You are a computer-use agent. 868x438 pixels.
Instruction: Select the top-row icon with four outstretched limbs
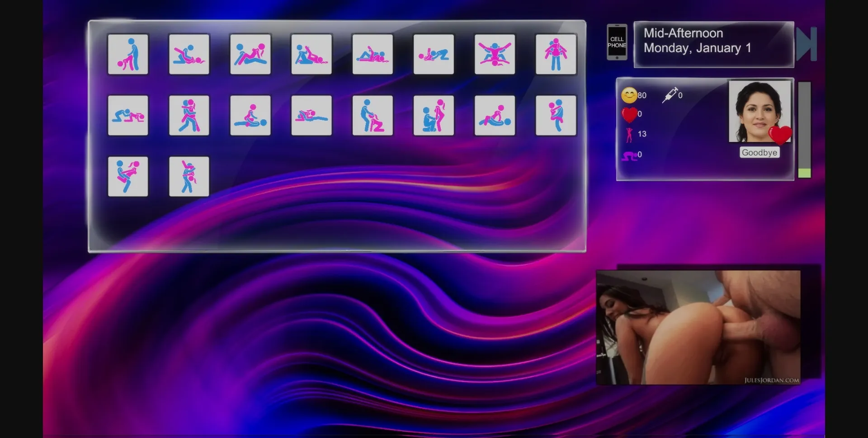[495, 54]
